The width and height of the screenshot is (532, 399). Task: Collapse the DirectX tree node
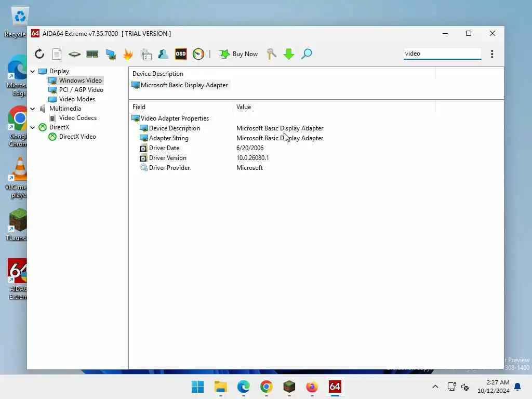coord(33,127)
